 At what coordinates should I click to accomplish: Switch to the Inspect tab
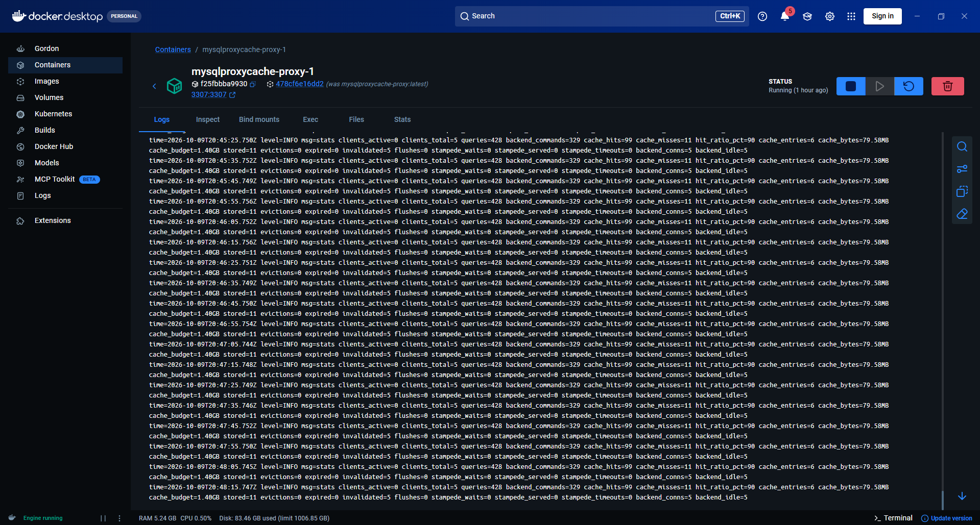pyautogui.click(x=208, y=119)
